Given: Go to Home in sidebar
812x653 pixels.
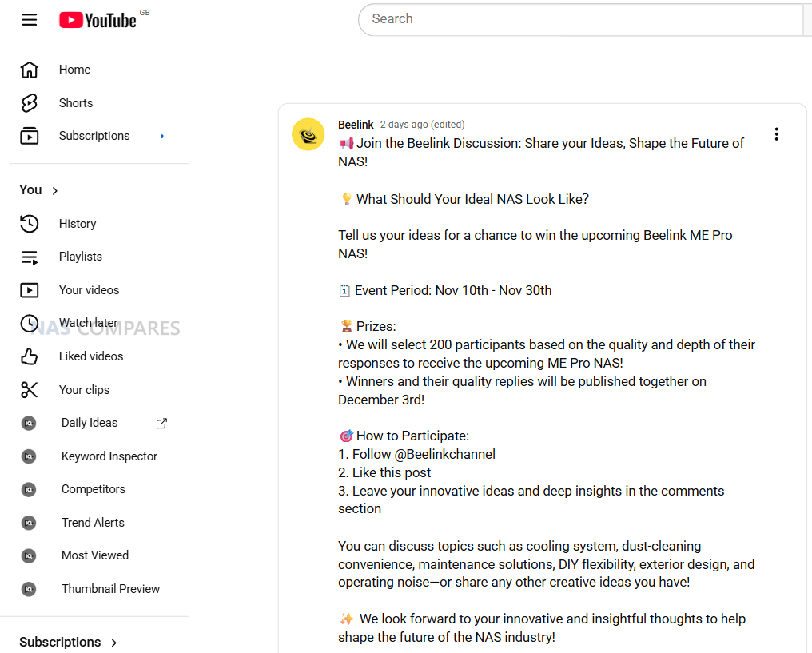Looking at the screenshot, I should point(74,70).
